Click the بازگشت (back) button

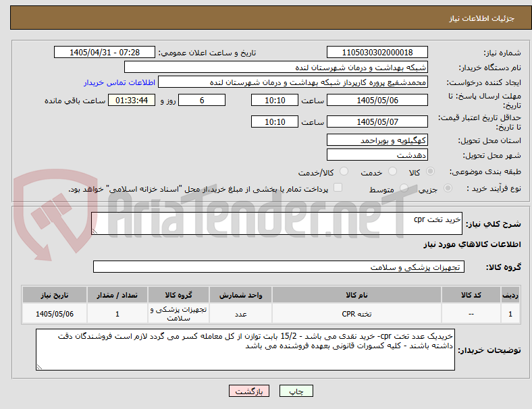(x=248, y=391)
